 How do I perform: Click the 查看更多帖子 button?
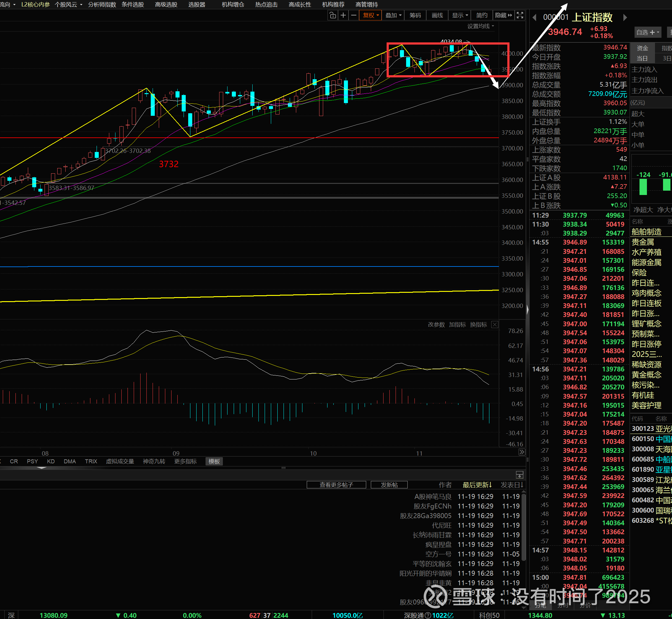click(x=336, y=485)
